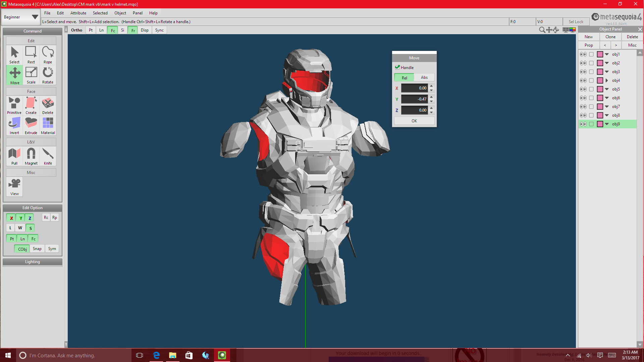Click the multicolor display icon
Image resolution: width=644 pixels, height=362 pixels.
click(573, 30)
